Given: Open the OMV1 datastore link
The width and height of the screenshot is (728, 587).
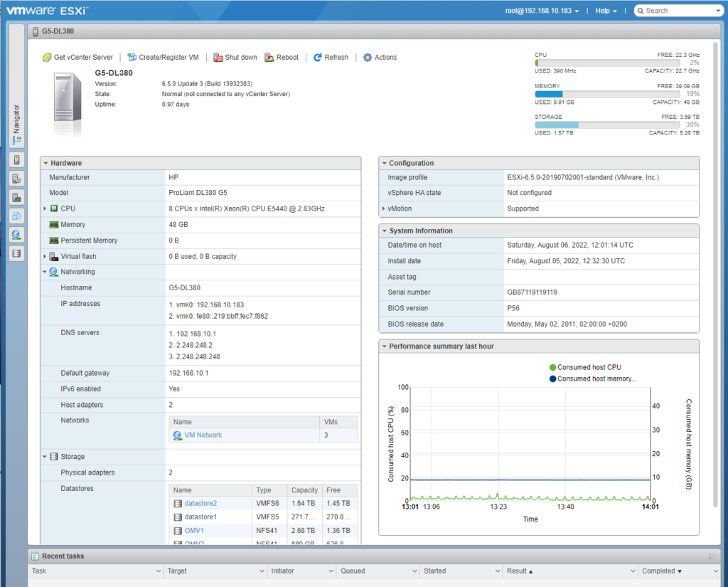Looking at the screenshot, I should (x=194, y=530).
